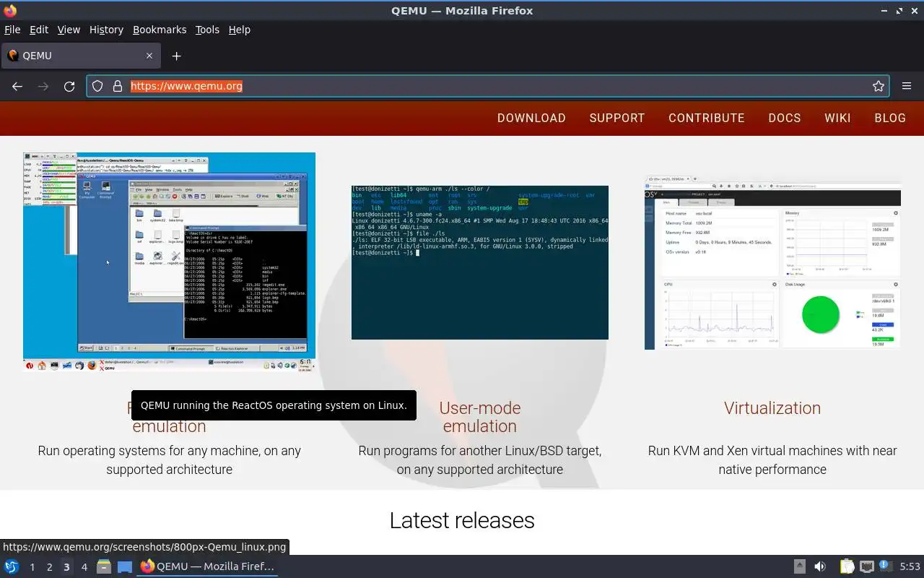Open the Firefox hamburger application menu
This screenshot has width=924, height=578.
click(x=907, y=86)
